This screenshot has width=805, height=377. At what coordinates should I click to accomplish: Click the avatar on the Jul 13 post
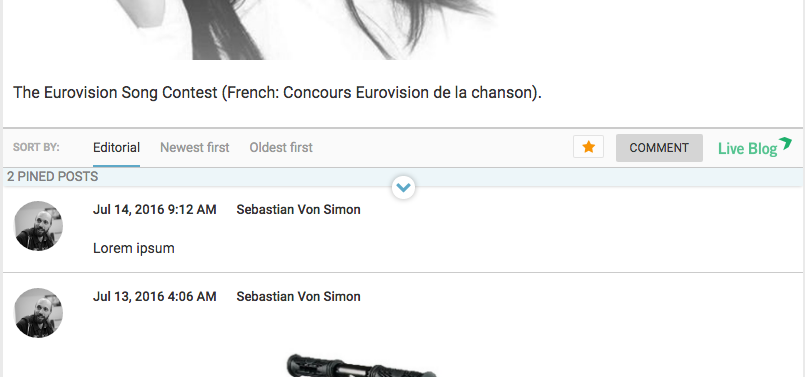(x=38, y=313)
